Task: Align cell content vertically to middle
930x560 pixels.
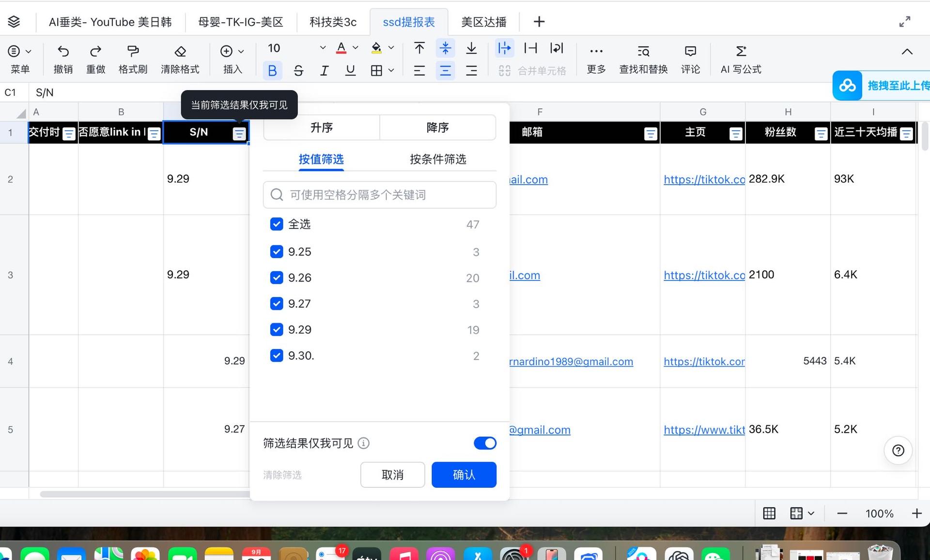Action: 445,48
